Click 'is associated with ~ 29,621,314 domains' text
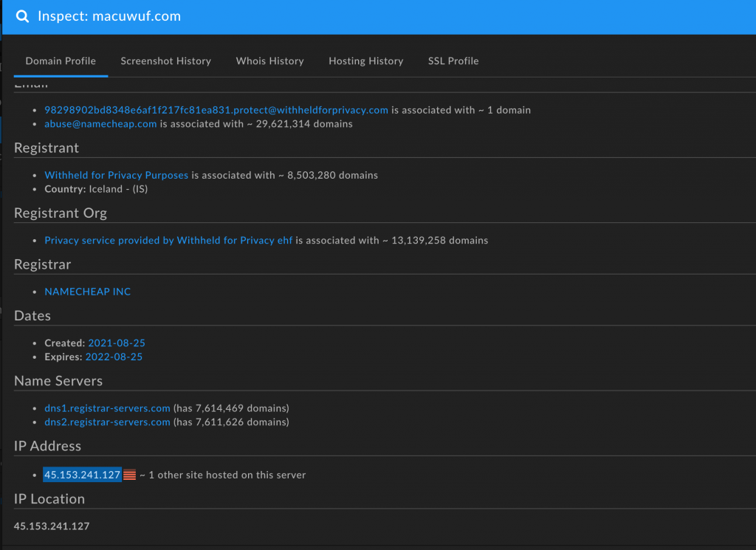The image size is (756, 550). tap(256, 124)
